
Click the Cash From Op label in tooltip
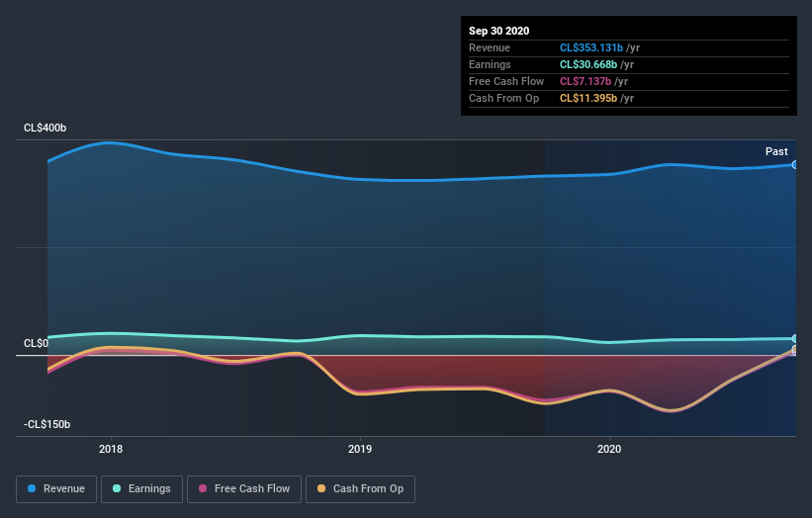503,98
